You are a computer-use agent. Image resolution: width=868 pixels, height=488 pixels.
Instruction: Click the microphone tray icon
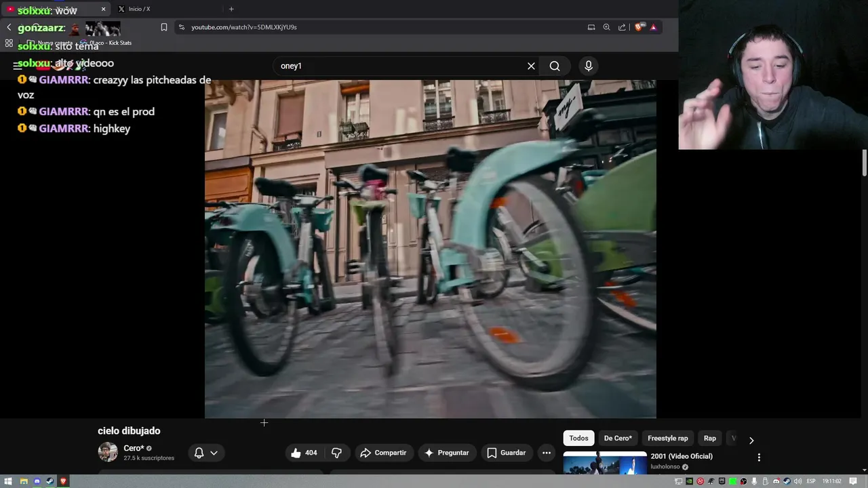pos(754,481)
